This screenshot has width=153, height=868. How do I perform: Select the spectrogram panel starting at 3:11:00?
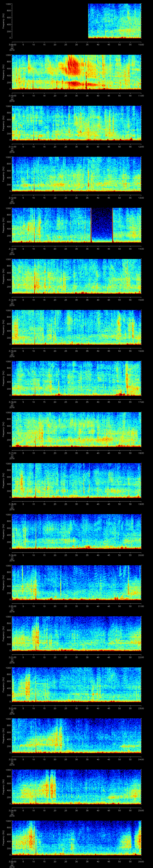point(77,123)
